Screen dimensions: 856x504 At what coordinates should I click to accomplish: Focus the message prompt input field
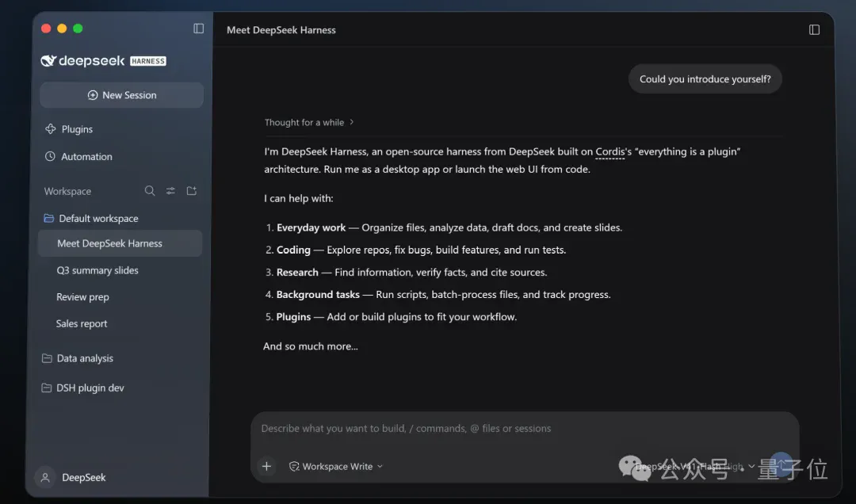[x=524, y=428]
